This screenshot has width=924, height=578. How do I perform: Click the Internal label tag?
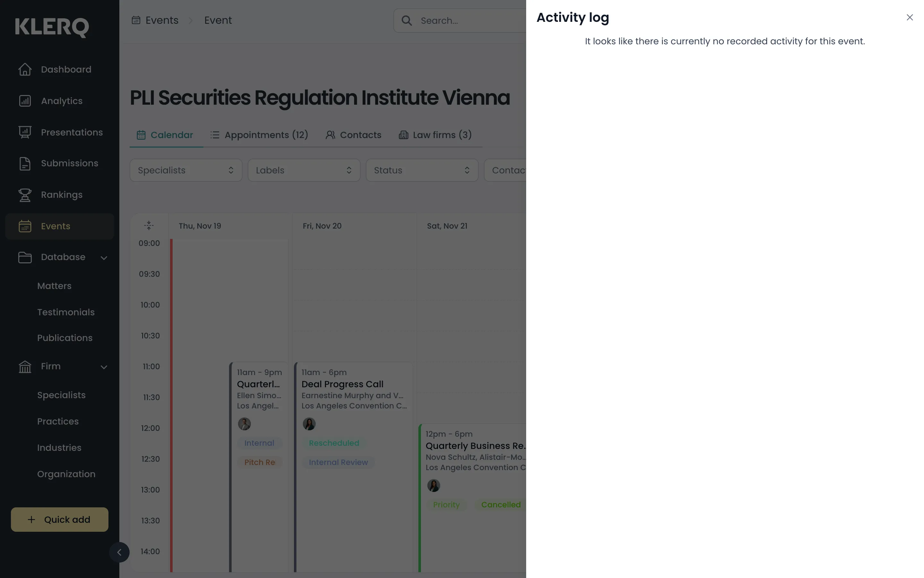259,443
